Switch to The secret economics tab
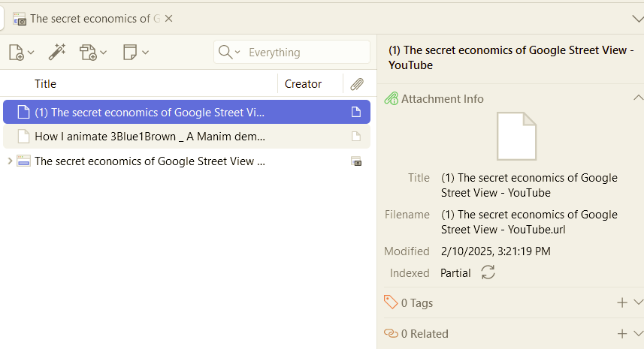 point(95,19)
